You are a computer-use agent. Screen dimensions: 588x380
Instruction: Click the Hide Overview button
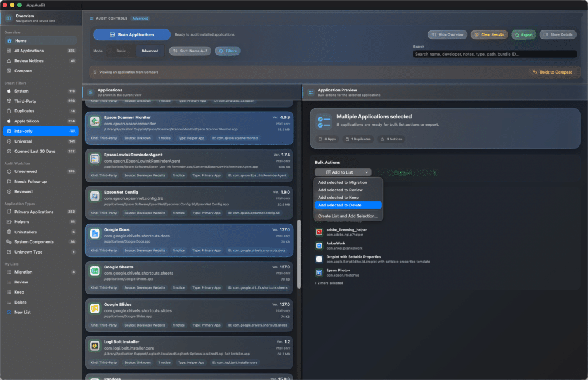tap(447, 34)
